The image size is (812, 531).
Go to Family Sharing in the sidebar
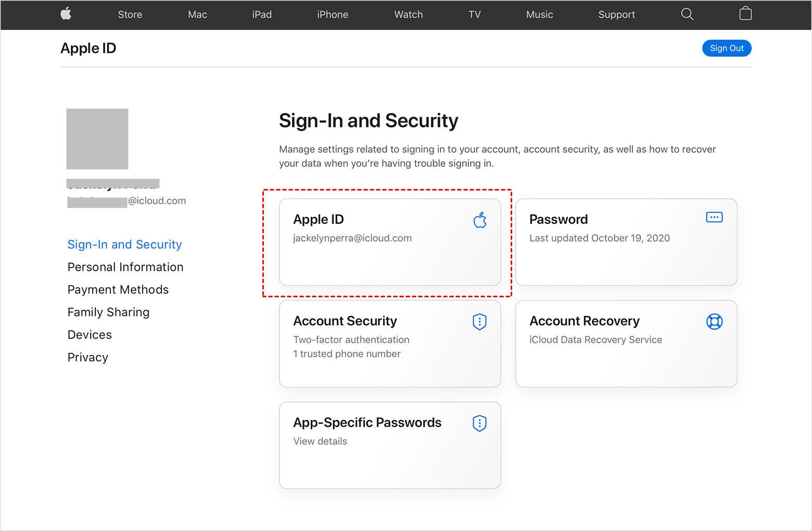tap(108, 312)
